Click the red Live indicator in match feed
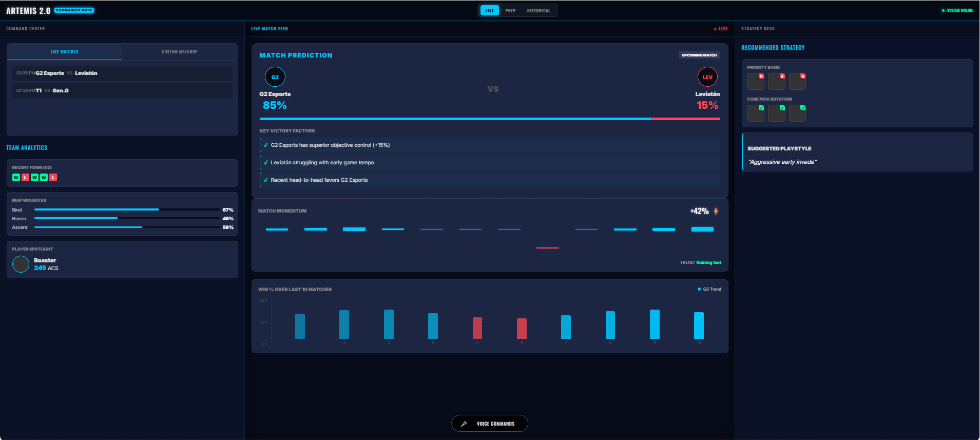The height and width of the screenshot is (440, 980). pyautogui.click(x=721, y=29)
